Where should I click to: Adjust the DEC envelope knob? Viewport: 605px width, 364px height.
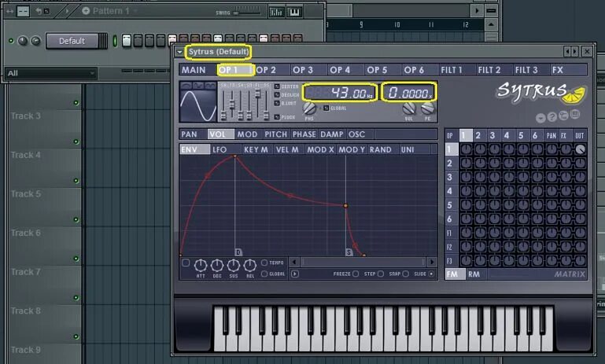[x=217, y=265]
